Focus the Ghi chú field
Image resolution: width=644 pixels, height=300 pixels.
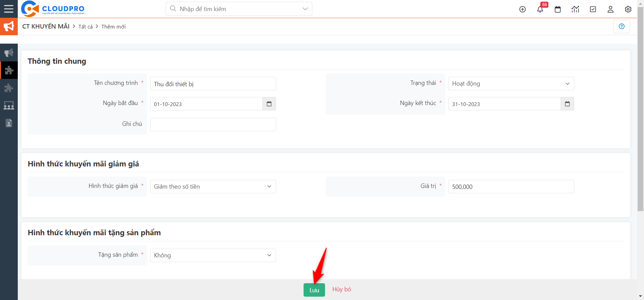point(213,124)
